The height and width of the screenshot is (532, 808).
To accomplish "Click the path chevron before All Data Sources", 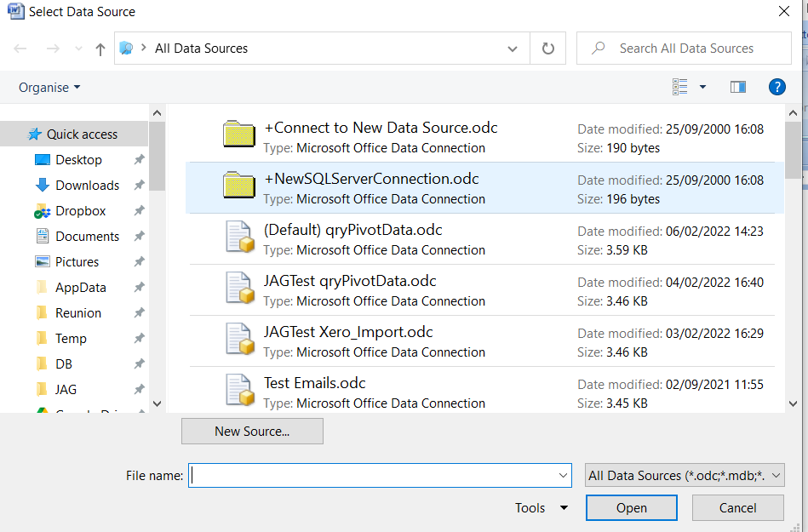I will click(144, 48).
